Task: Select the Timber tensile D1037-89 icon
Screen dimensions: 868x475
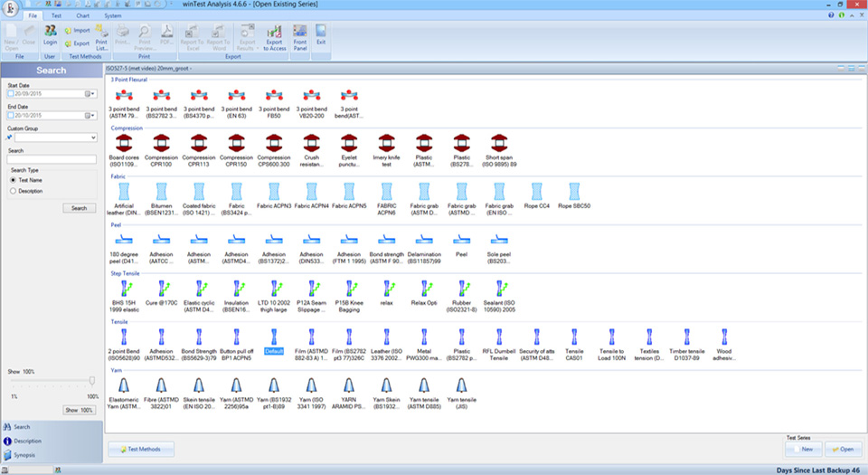Action: click(x=687, y=337)
